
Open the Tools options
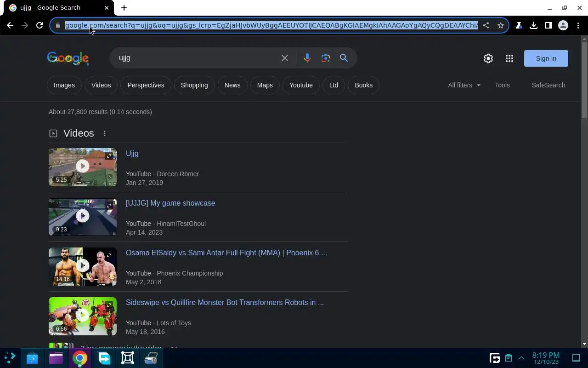click(502, 85)
